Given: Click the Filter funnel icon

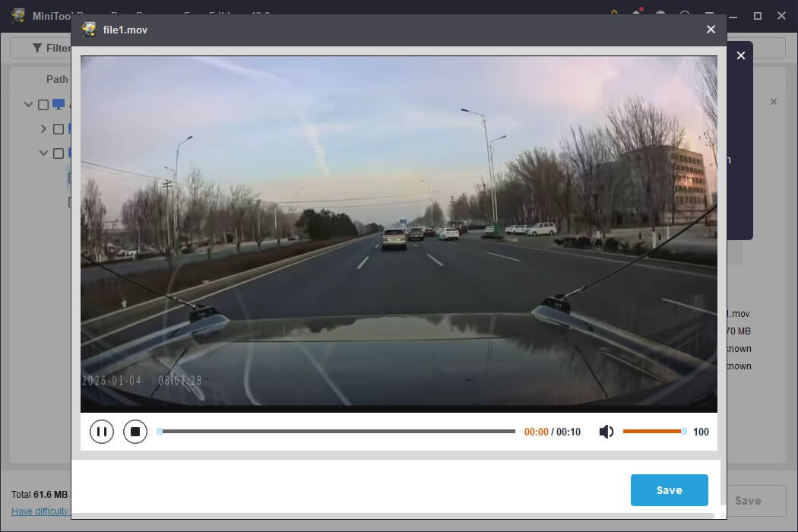Looking at the screenshot, I should pos(36,48).
